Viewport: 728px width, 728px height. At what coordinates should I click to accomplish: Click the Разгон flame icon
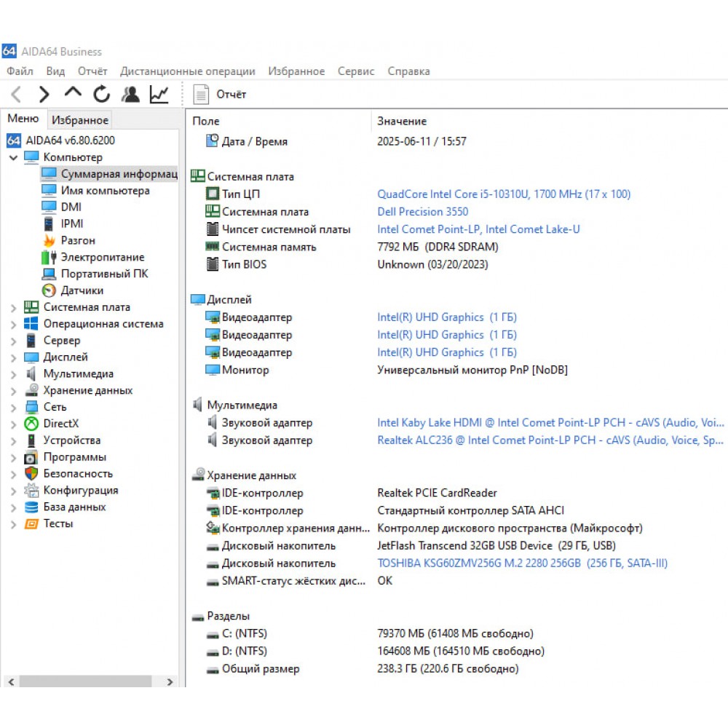tap(49, 240)
